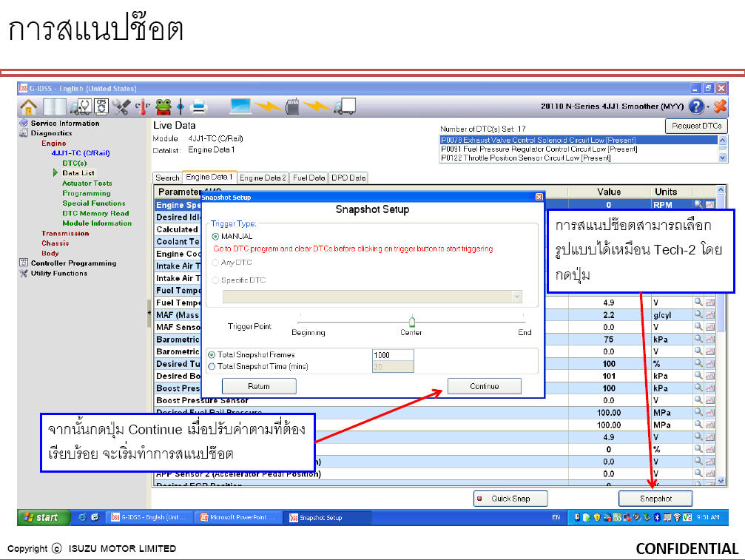Click the Request DTCs button

pos(696,126)
